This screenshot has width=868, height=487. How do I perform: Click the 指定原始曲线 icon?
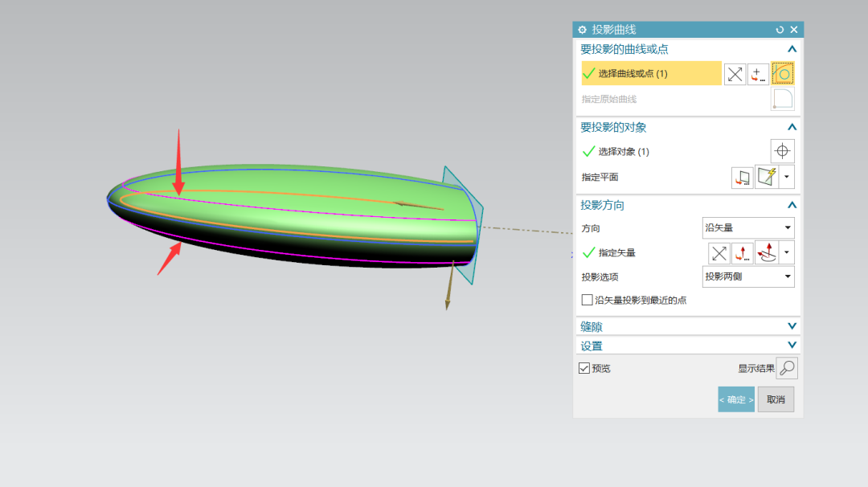point(782,99)
